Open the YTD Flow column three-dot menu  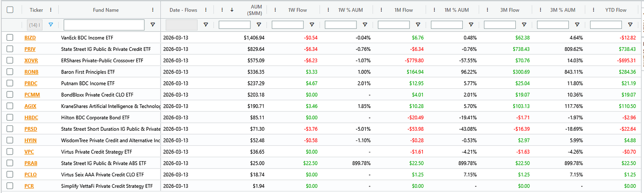(x=594, y=10)
